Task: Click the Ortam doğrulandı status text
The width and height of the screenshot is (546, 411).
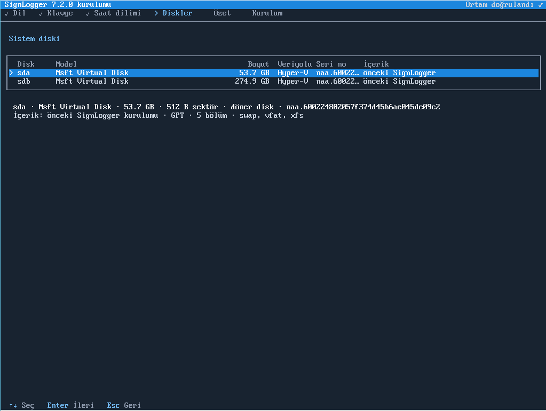Action: [x=499, y=5]
